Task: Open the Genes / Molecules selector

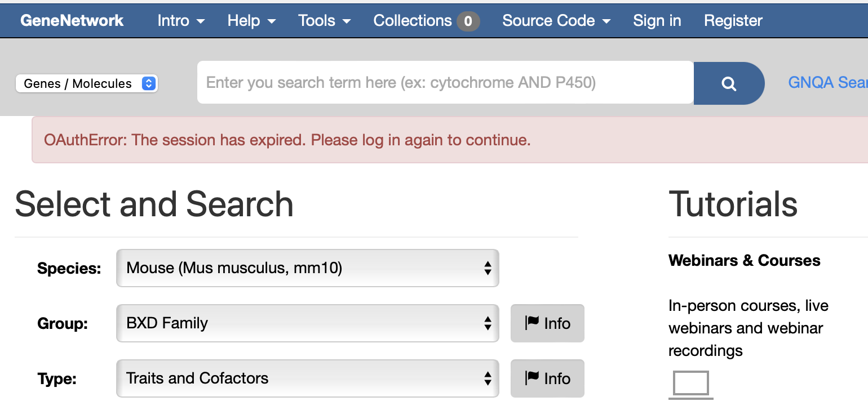Action: tap(87, 83)
